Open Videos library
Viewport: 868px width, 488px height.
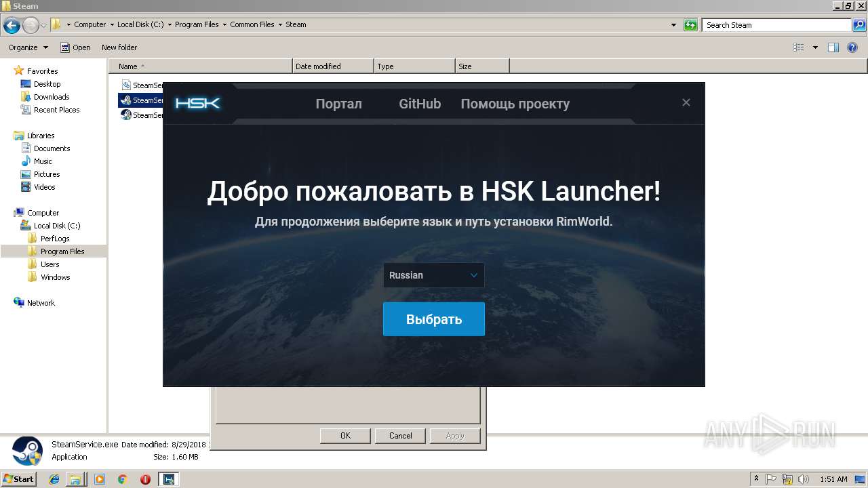coord(45,187)
